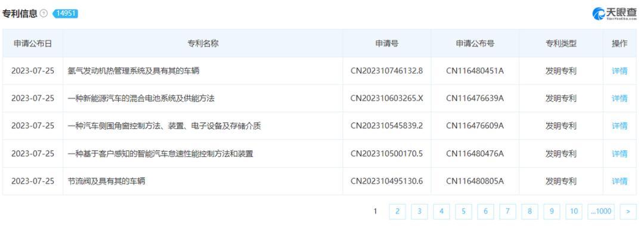The image size is (644, 226).
Task: Click the 专利名称 column header
Action: (x=203, y=44)
